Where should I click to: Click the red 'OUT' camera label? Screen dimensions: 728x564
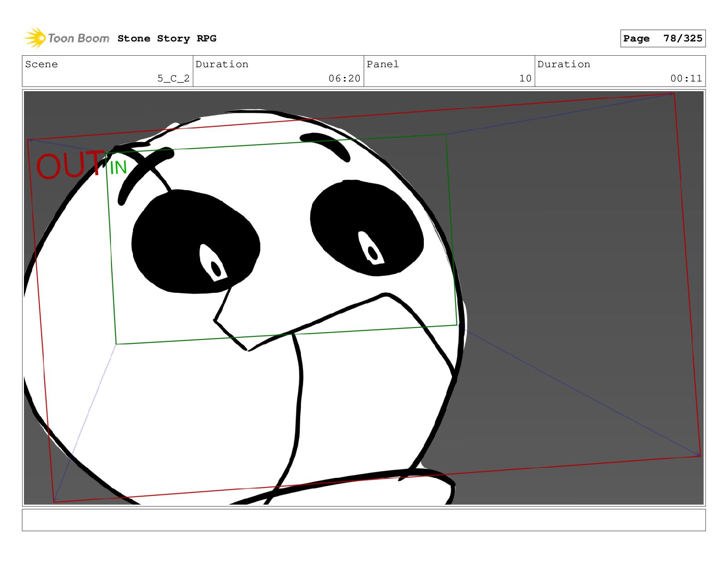point(70,165)
